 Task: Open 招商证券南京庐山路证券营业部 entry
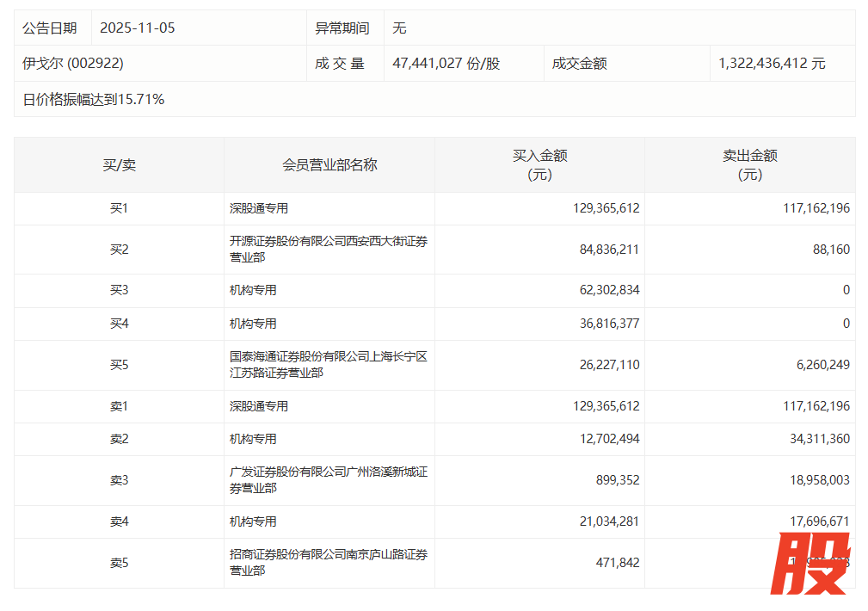click(328, 563)
